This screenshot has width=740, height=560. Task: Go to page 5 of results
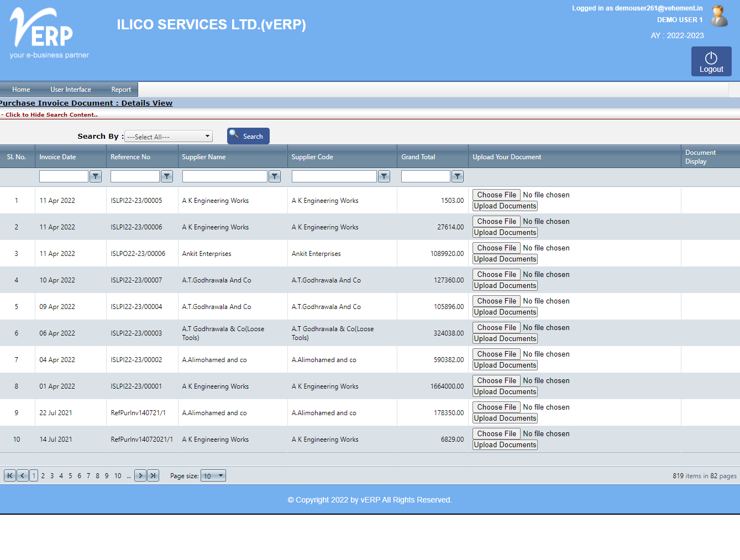pos(70,476)
